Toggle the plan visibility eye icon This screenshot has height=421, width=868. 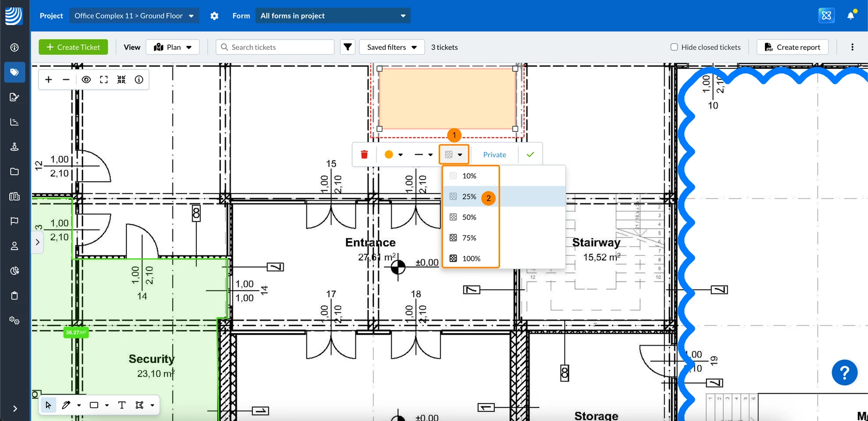point(86,80)
